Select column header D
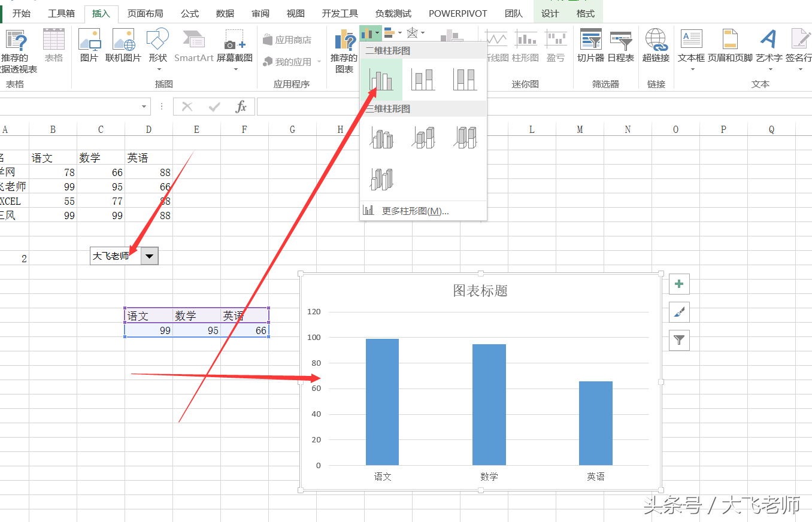 coord(149,129)
